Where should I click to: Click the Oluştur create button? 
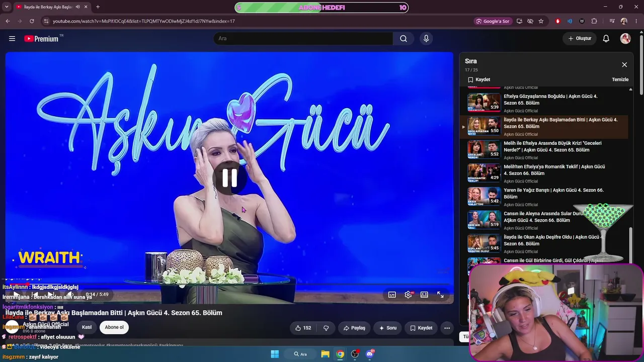click(x=580, y=39)
